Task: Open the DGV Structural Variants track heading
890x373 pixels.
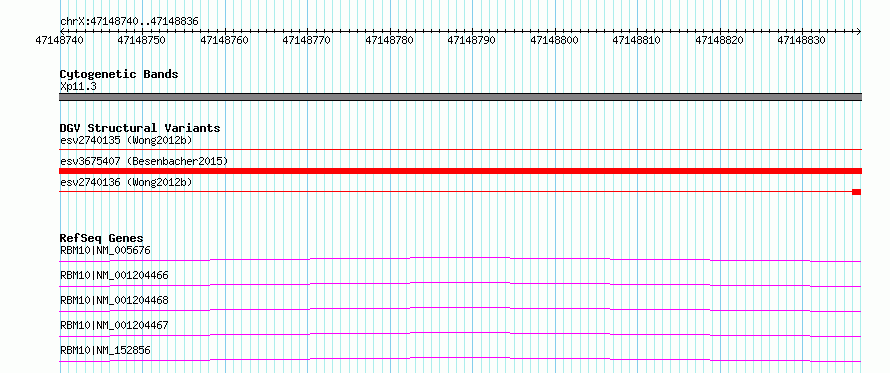Action: pos(140,128)
